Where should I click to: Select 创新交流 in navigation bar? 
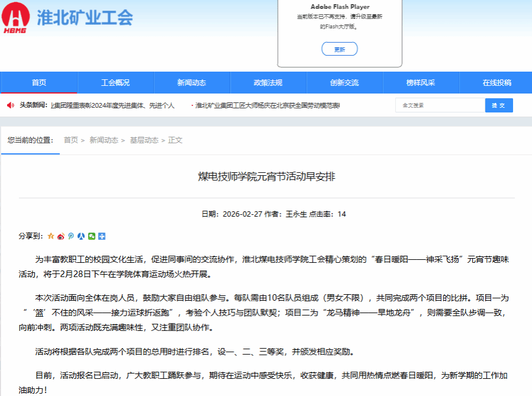pos(344,83)
